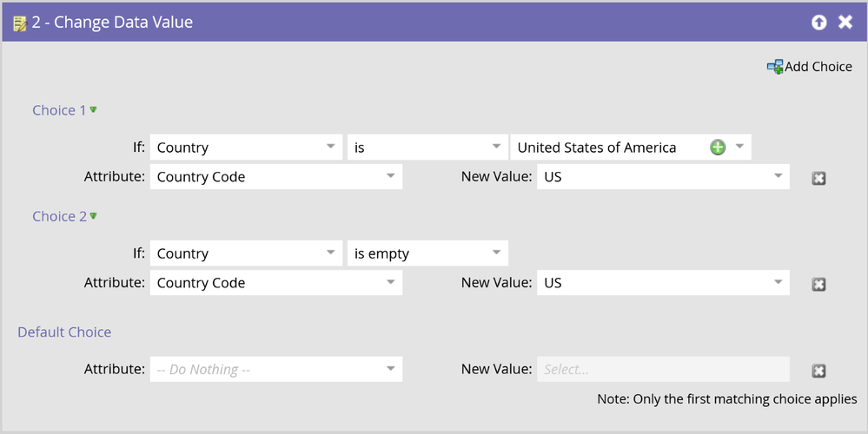Open Default Choice 'Do Nothing' attribute dropdown
This screenshot has height=434, width=868.
click(390, 369)
